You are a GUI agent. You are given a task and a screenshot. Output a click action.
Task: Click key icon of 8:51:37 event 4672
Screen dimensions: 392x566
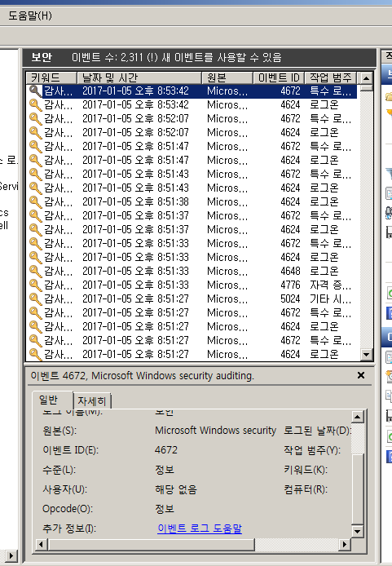35,215
